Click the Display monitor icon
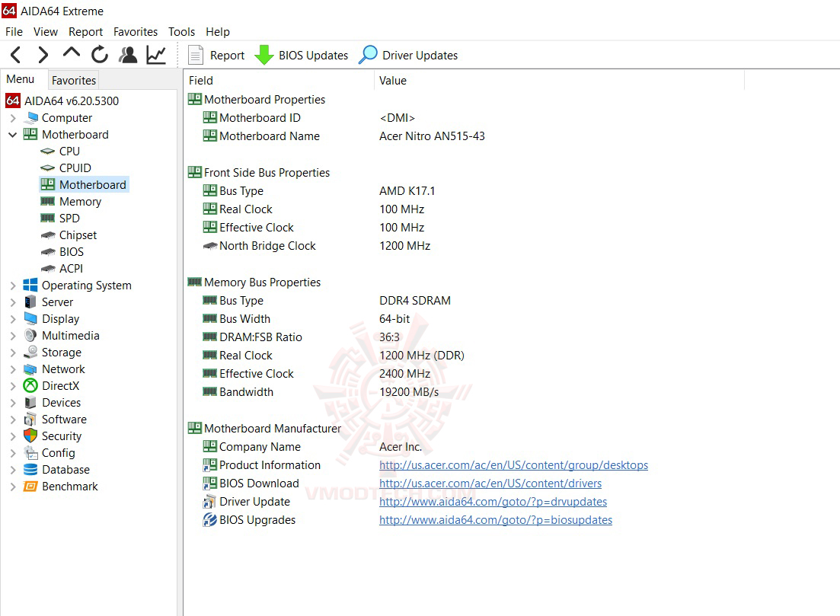This screenshot has height=616, width=840. coord(30,319)
